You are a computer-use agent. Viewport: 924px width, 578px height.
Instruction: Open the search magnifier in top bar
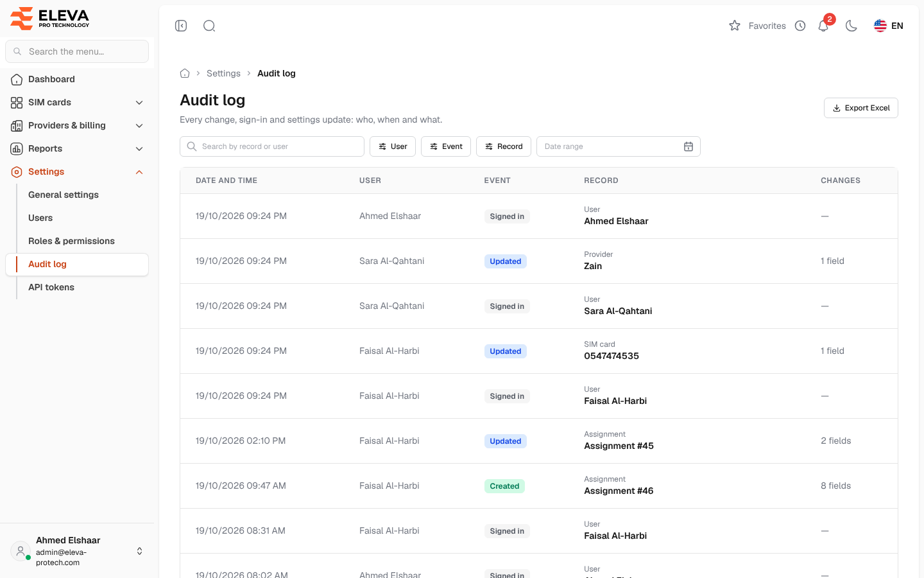[209, 26]
